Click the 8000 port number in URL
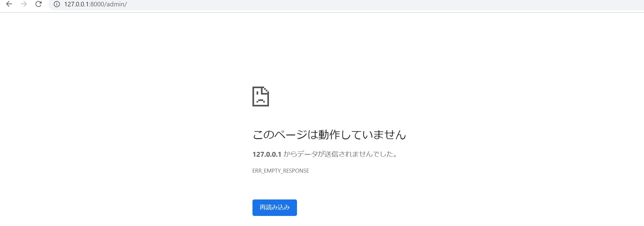This screenshot has width=644, height=226. point(96,4)
